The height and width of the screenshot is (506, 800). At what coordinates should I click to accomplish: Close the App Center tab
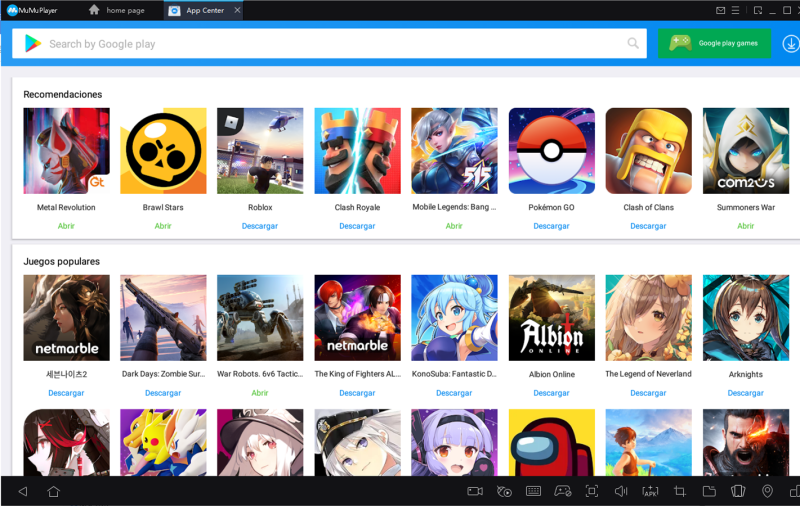(237, 10)
